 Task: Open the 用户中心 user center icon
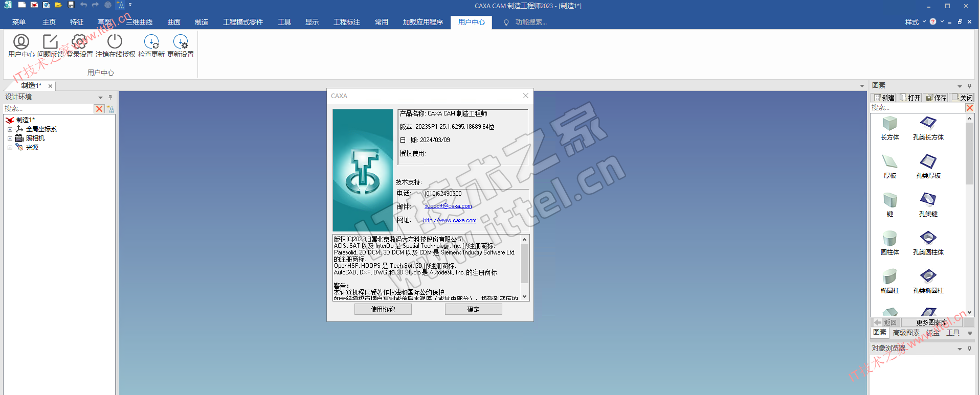coord(21,45)
